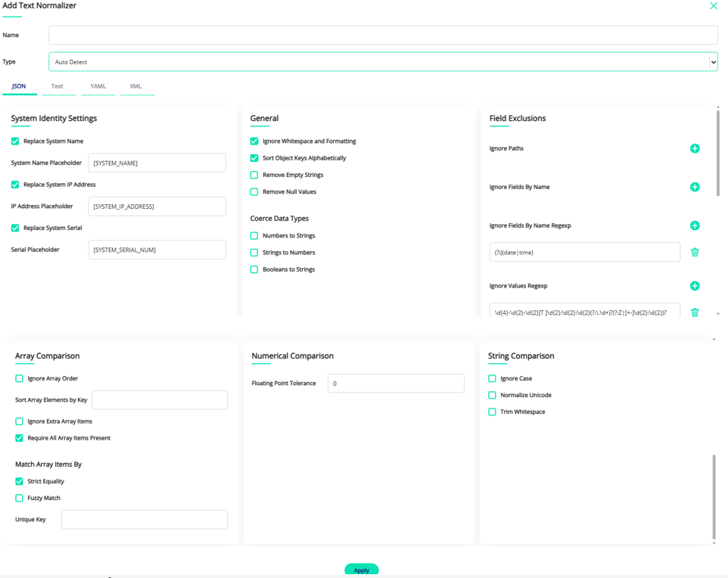
Task: Click the Field Exclusions panel scrollbar
Action: [x=718, y=154]
